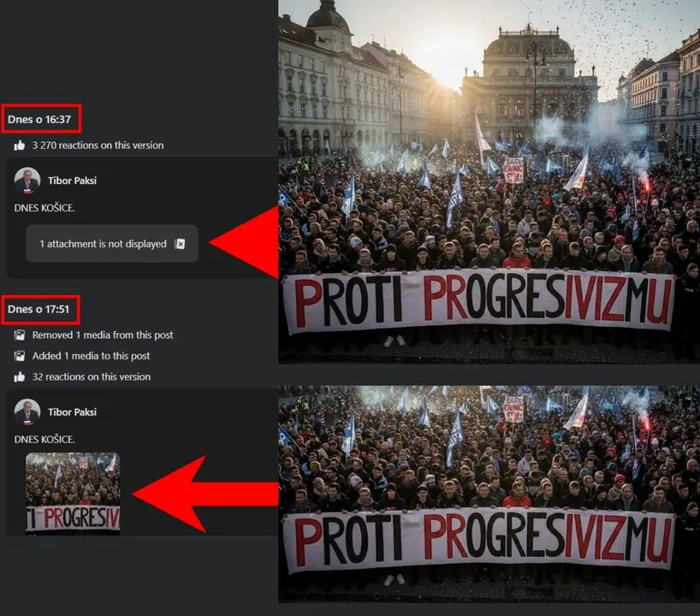Open the protest photo thumbnail in the edited post

point(73,492)
